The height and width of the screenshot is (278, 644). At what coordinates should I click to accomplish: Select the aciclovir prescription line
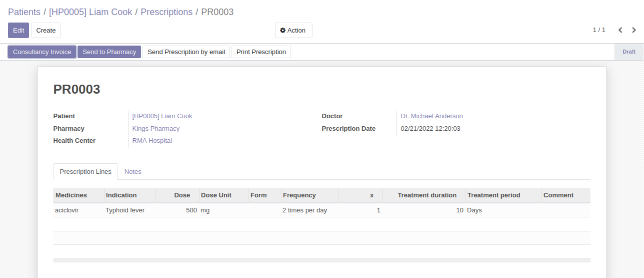(x=322, y=210)
